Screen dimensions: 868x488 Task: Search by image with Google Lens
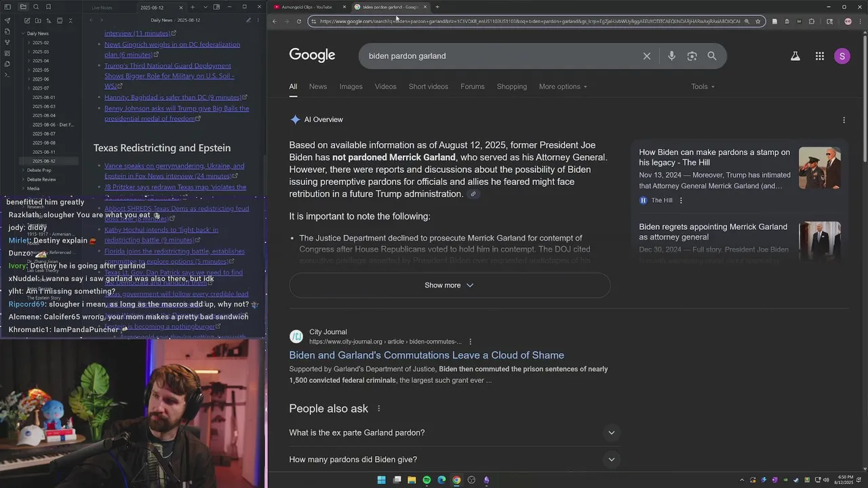(692, 56)
